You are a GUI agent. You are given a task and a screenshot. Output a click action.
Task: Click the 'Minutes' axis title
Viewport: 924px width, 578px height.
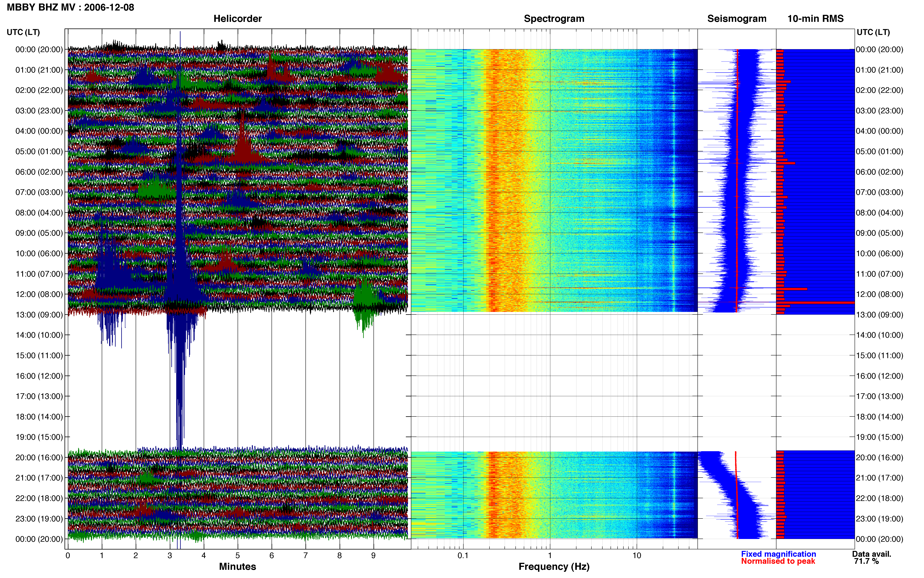point(237,566)
